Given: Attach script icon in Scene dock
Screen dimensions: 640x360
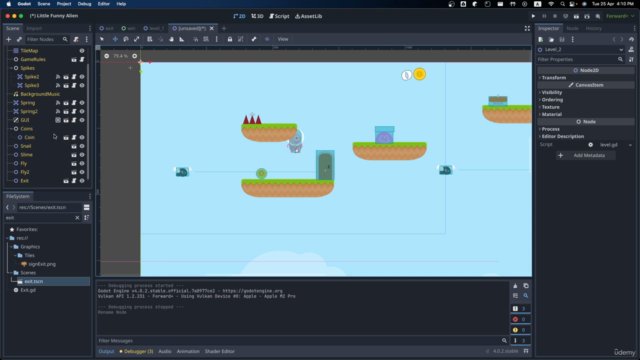Looking at the screenshot, I should coord(76,39).
